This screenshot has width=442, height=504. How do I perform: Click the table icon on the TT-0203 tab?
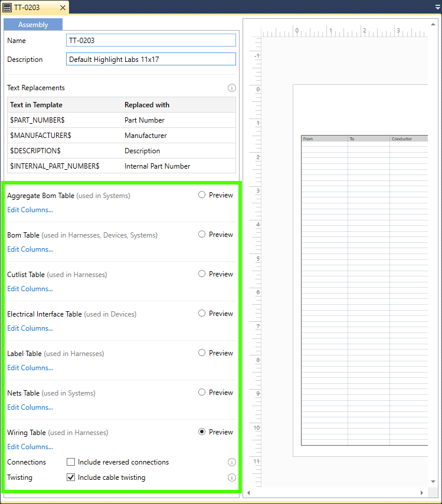pos(7,8)
